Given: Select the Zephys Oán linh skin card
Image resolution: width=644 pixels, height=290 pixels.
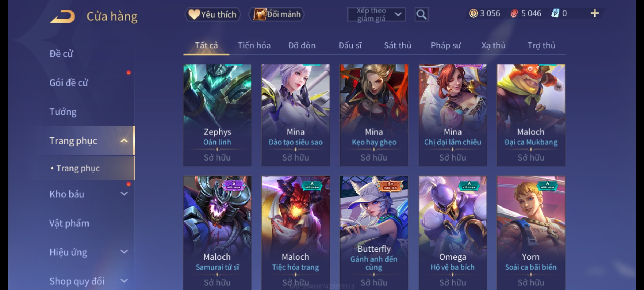Looking at the screenshot, I should (217, 115).
